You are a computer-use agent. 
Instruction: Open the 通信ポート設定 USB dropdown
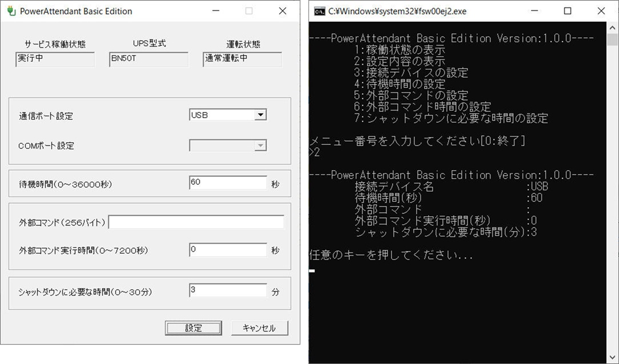pos(260,115)
